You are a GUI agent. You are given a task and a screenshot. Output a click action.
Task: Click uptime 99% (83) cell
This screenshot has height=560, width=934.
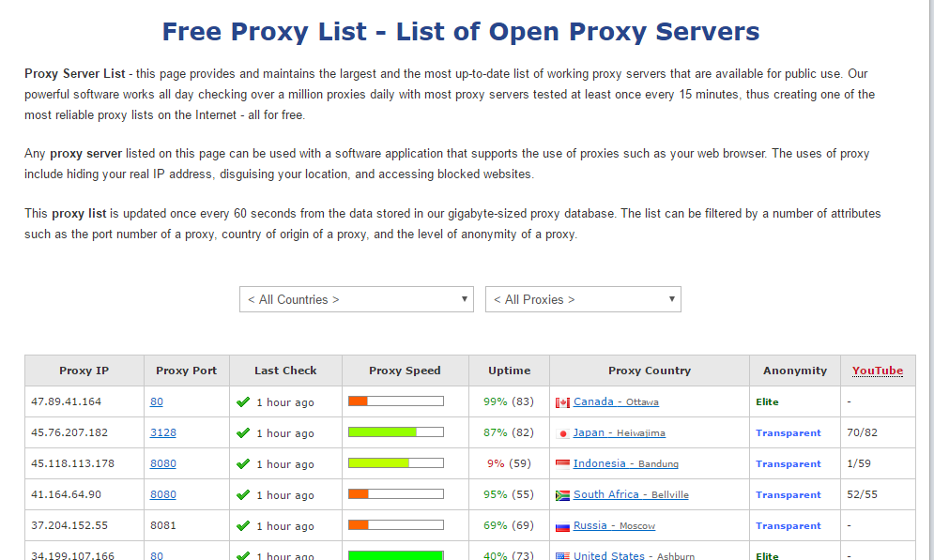click(509, 401)
